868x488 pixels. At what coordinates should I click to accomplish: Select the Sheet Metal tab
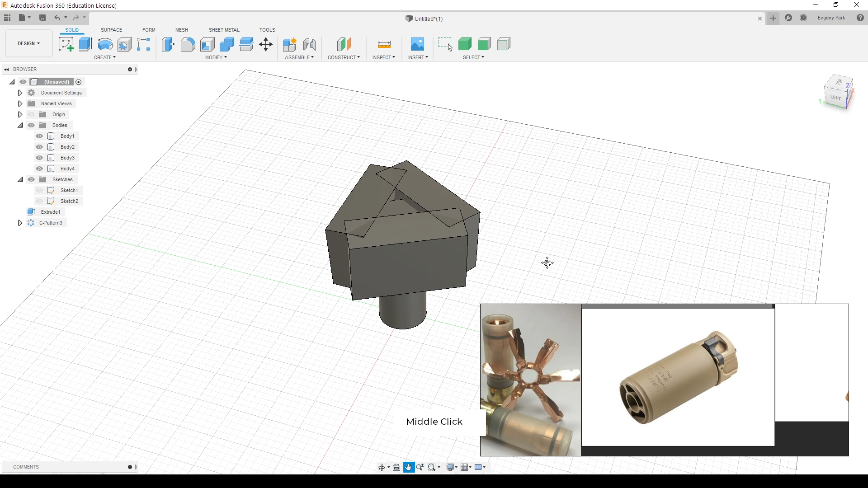tap(224, 30)
